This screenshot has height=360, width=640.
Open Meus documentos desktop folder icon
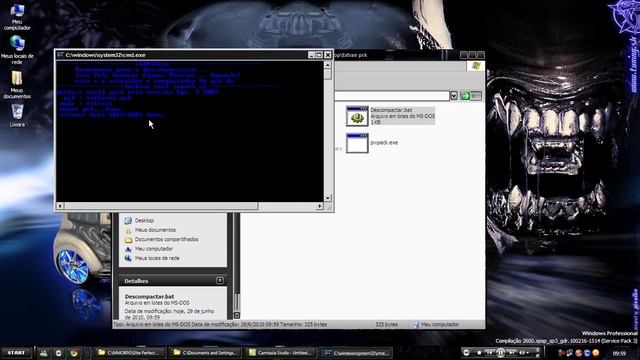(17, 84)
